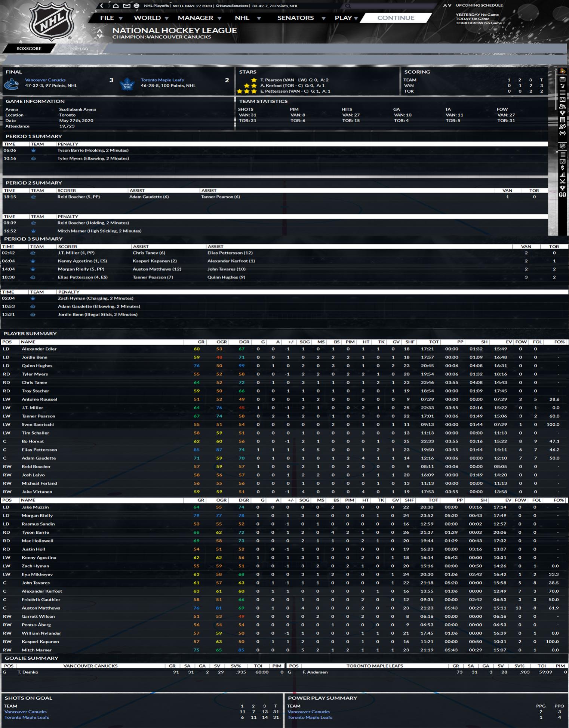Open Vancouver Canucks link under Shots On Goal
Image resolution: width=569 pixels, height=728 pixels.
25,712
